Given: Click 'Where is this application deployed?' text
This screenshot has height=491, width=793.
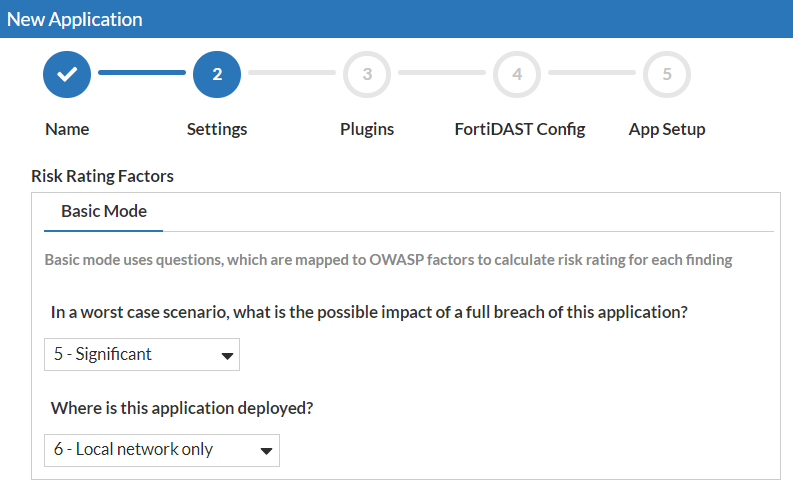Looking at the screenshot, I should (182, 408).
